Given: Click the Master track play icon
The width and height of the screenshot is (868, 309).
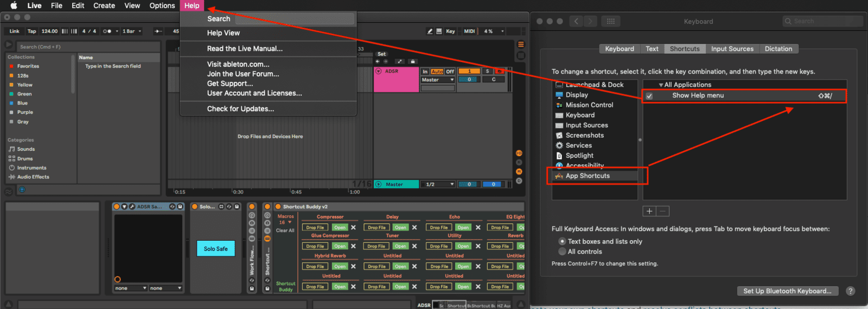Looking at the screenshot, I should [379, 184].
